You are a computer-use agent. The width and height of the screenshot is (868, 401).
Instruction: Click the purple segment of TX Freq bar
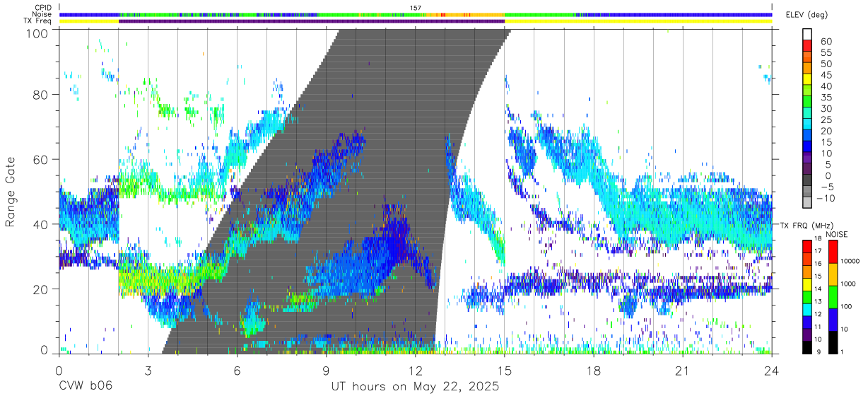[x=312, y=21]
